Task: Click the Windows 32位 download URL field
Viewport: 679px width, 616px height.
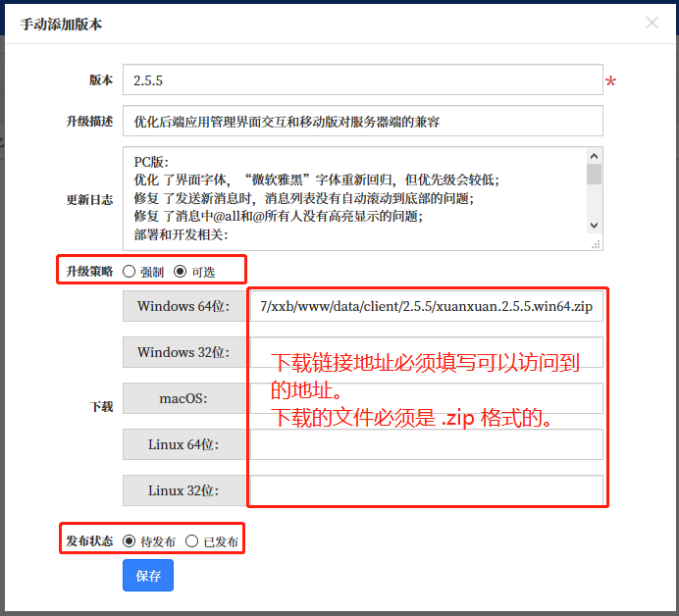Action: click(x=426, y=352)
